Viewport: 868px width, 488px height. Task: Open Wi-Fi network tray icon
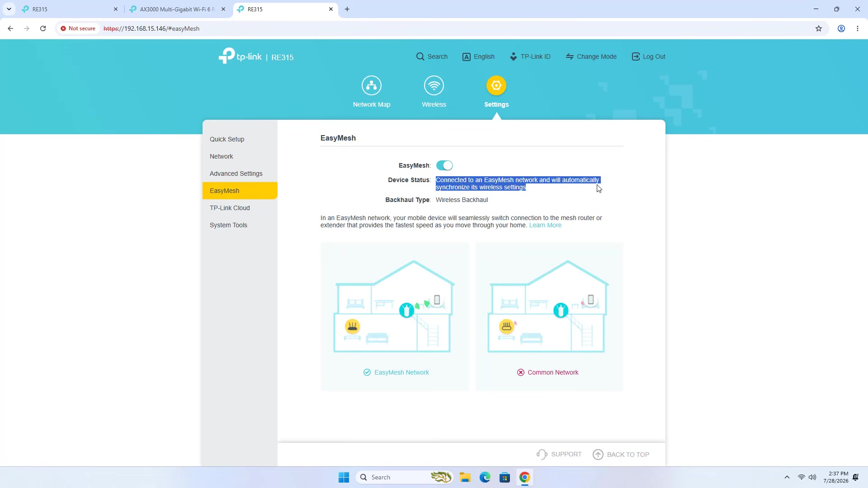point(802,477)
